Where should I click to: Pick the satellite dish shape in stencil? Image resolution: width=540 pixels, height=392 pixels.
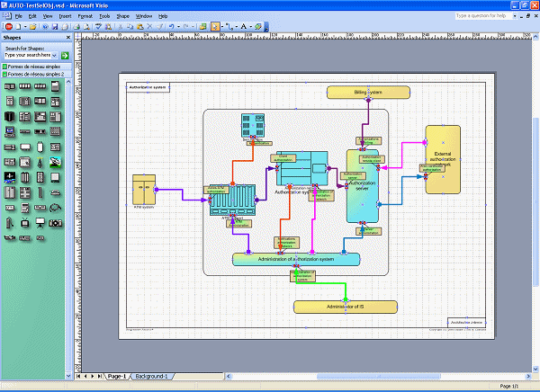tap(55, 162)
